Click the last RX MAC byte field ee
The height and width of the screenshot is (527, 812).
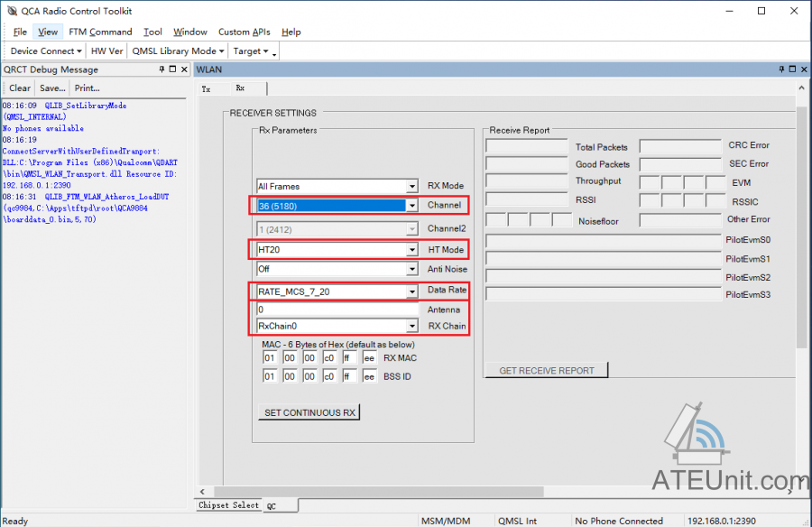369,358
